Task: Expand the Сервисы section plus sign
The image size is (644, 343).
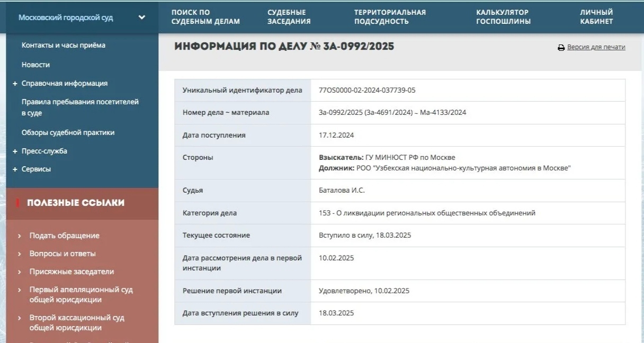Action: [x=15, y=169]
